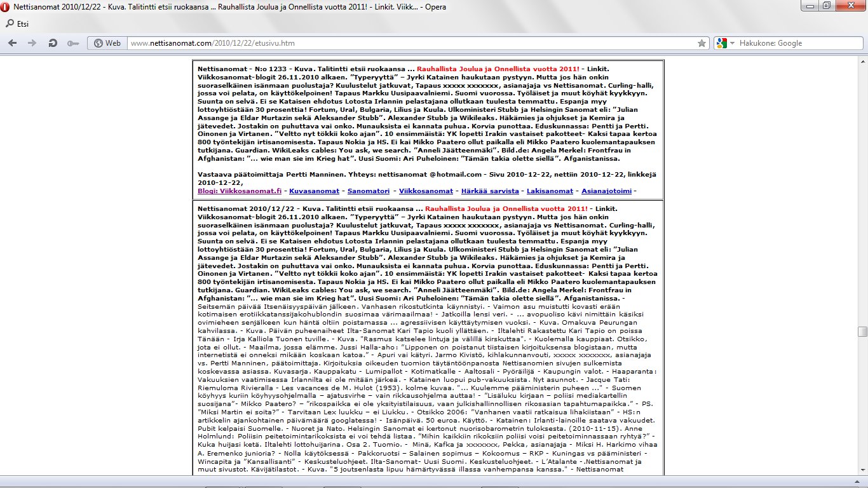Click the nettisanomat.com address bar
The width and height of the screenshot is (868, 488).
(407, 43)
